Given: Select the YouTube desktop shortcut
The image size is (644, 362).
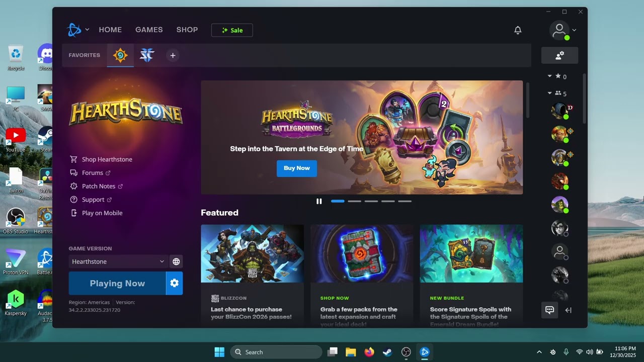Looking at the screenshot, I should (16, 139).
